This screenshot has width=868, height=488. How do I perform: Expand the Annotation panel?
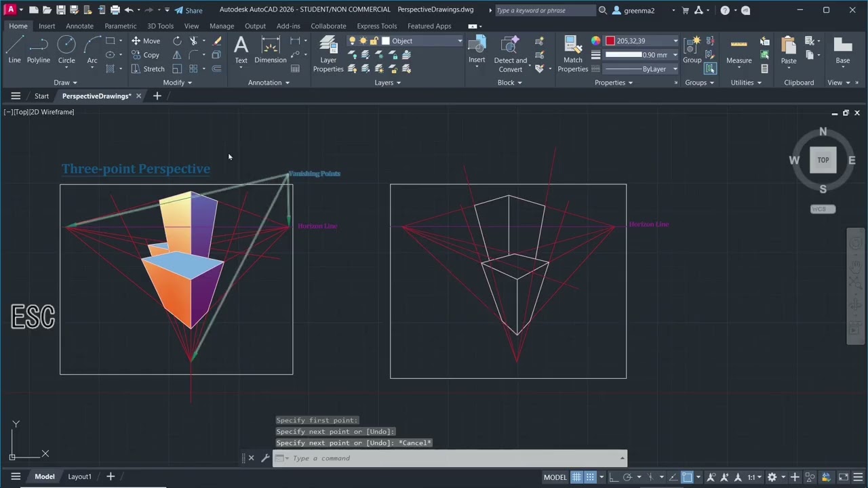[x=269, y=83]
